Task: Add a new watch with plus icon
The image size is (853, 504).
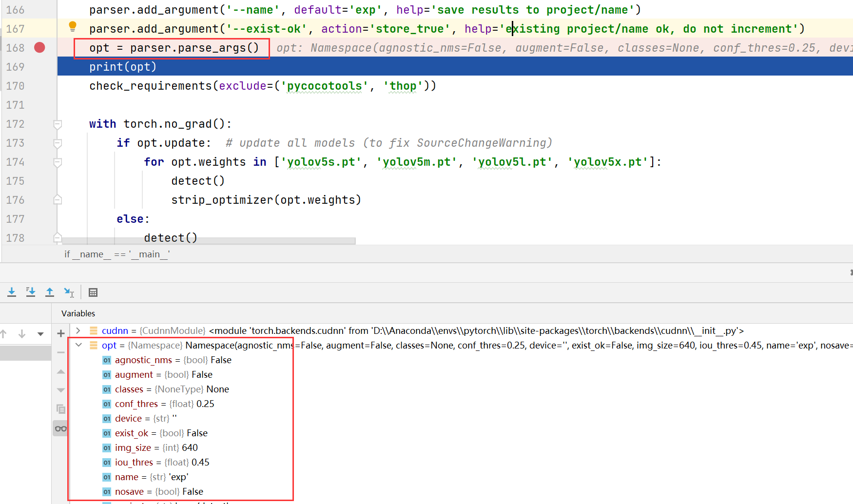Action: tap(60, 333)
